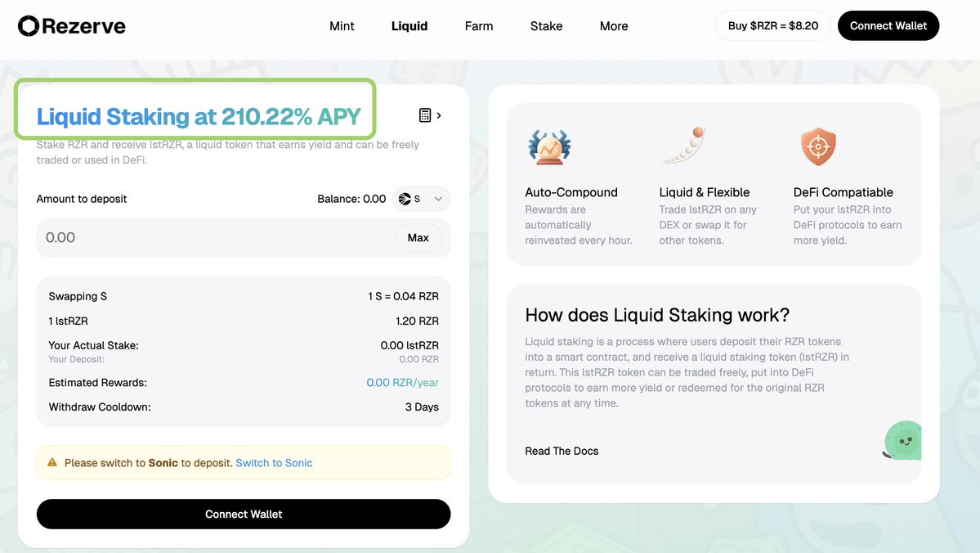The width and height of the screenshot is (980, 553).
Task: Open the APY calculator icon
Action: [x=425, y=115]
